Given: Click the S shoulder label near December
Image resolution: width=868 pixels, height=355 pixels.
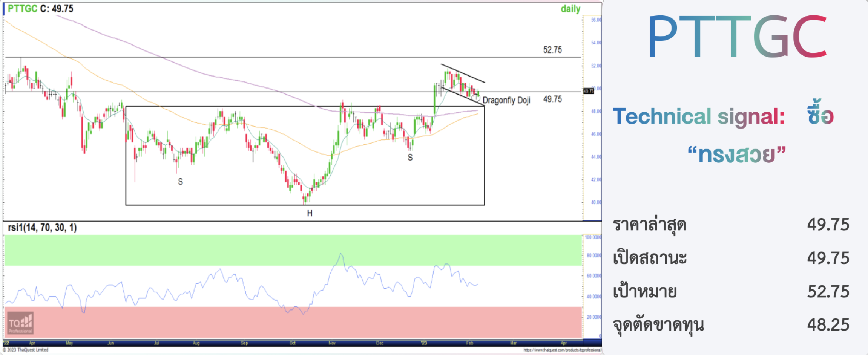Looking at the screenshot, I should (410, 158).
